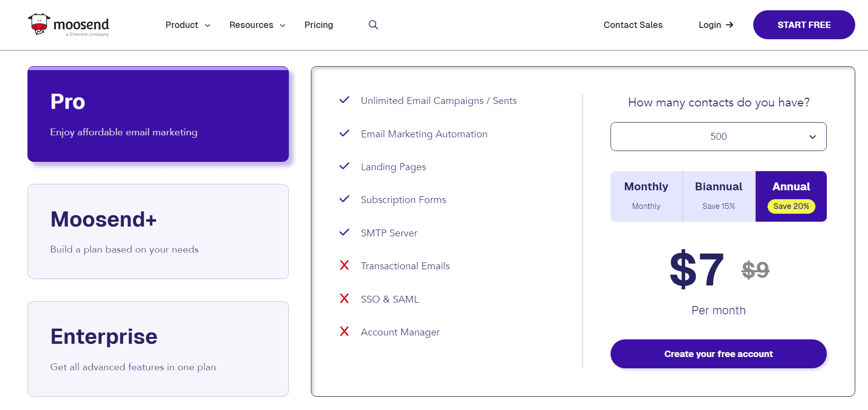Click checkmark beside Email Marketing Automation
868x410 pixels.
(344, 133)
